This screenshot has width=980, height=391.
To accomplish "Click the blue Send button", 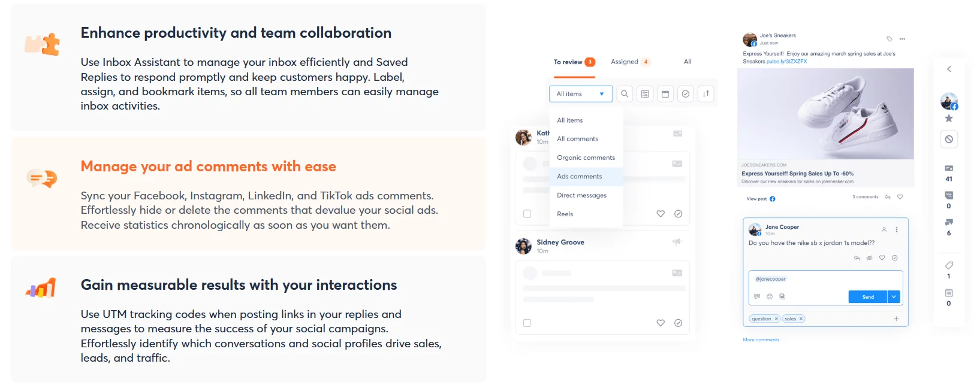I will tap(867, 296).
